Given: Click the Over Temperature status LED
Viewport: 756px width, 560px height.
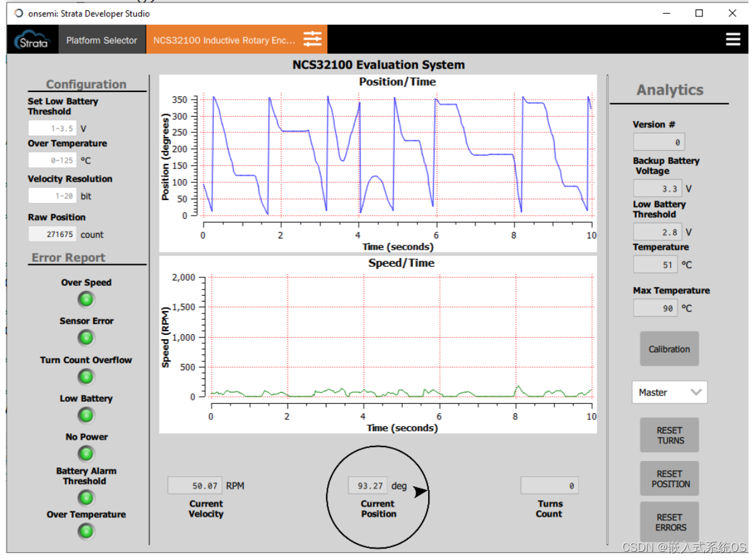Looking at the screenshot, I should tap(86, 532).
